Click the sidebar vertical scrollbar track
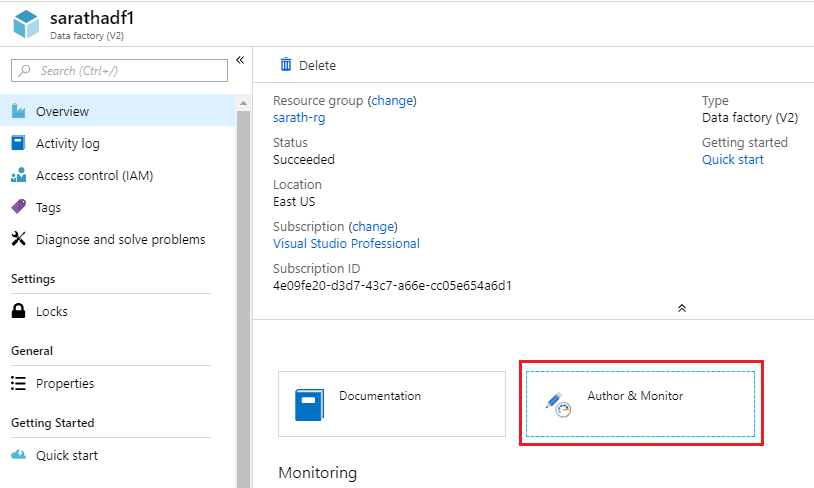This screenshot has width=814, height=488. pos(243,299)
